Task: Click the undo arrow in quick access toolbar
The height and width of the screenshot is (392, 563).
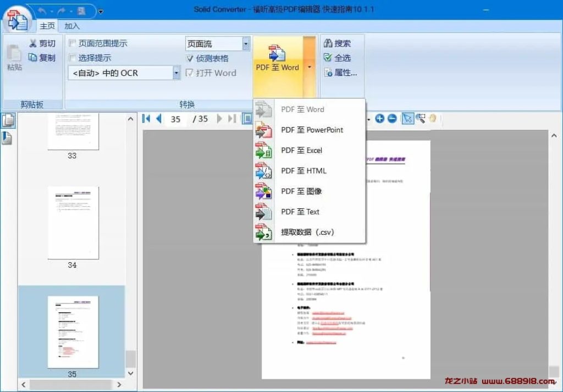Action: pos(42,11)
